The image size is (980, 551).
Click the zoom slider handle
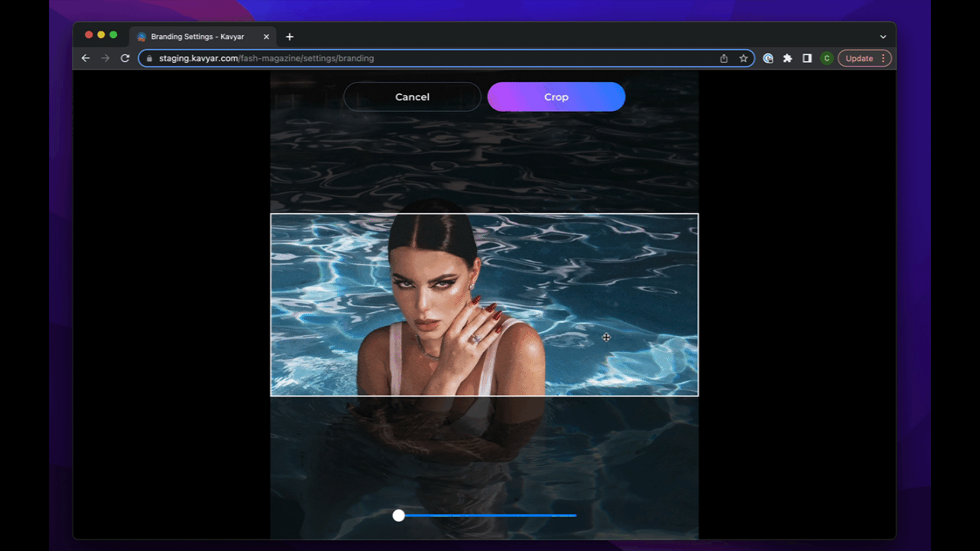pos(398,516)
